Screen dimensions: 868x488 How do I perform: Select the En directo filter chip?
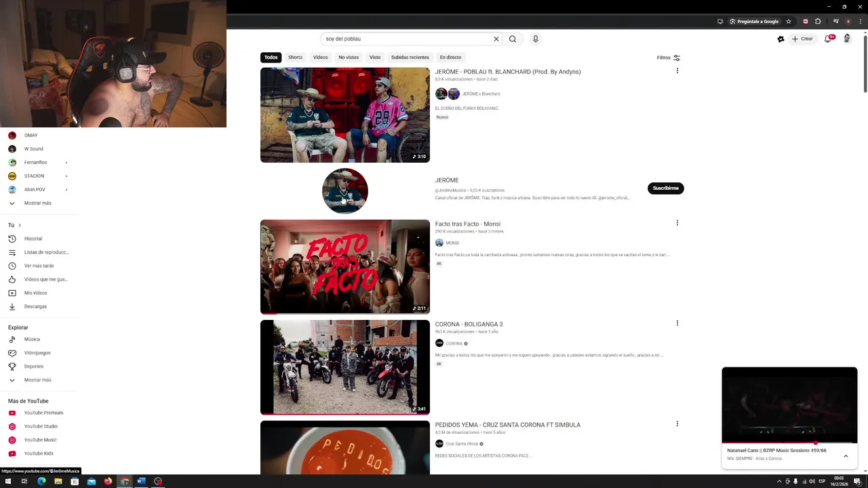[x=450, y=58]
